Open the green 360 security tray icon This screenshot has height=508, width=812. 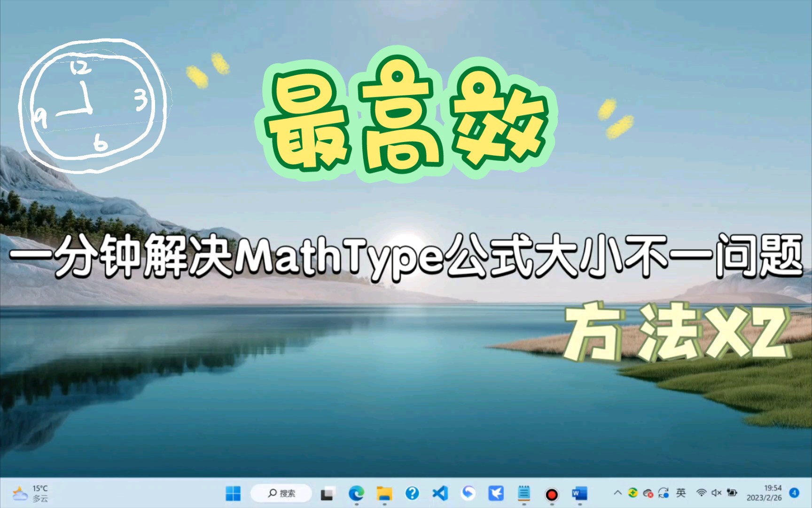coord(633,493)
